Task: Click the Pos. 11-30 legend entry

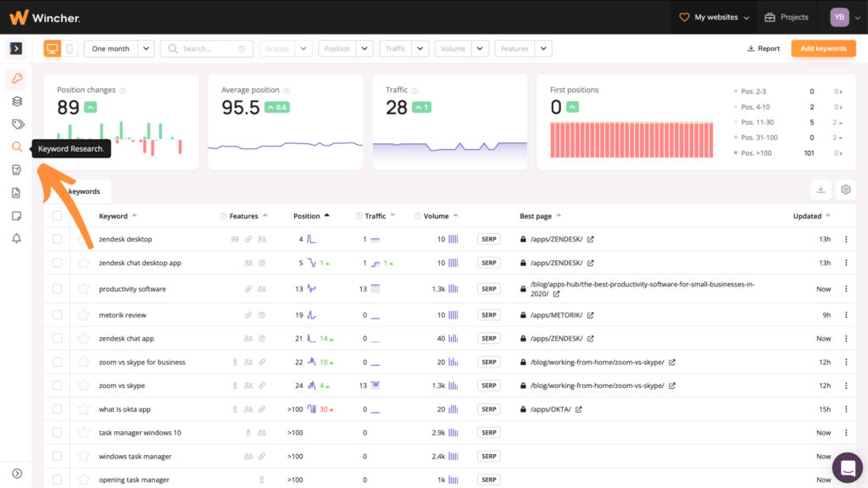Action: pos(757,122)
